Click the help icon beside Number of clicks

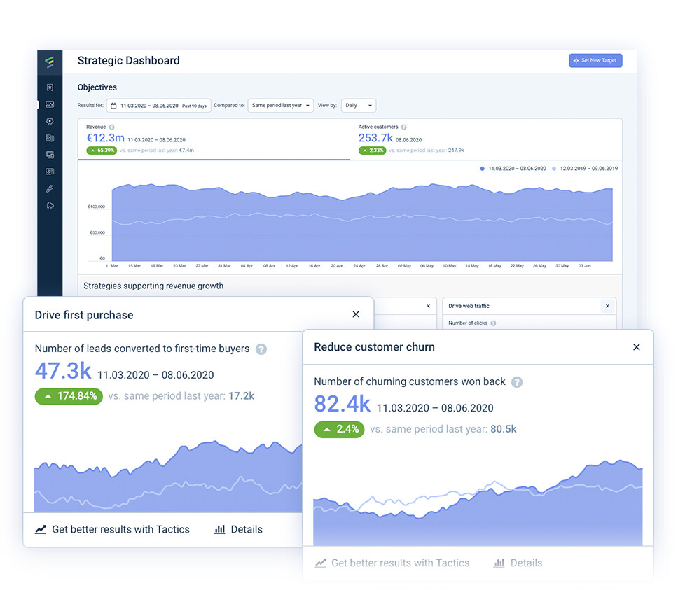(x=493, y=323)
